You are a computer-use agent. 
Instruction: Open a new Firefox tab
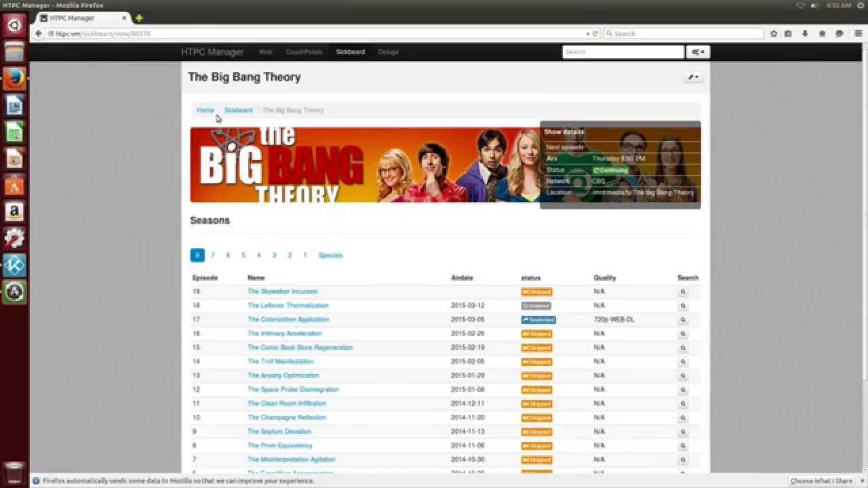139,18
